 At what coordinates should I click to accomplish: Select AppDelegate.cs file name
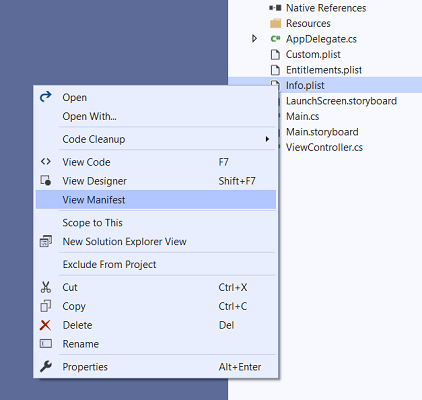point(321,39)
